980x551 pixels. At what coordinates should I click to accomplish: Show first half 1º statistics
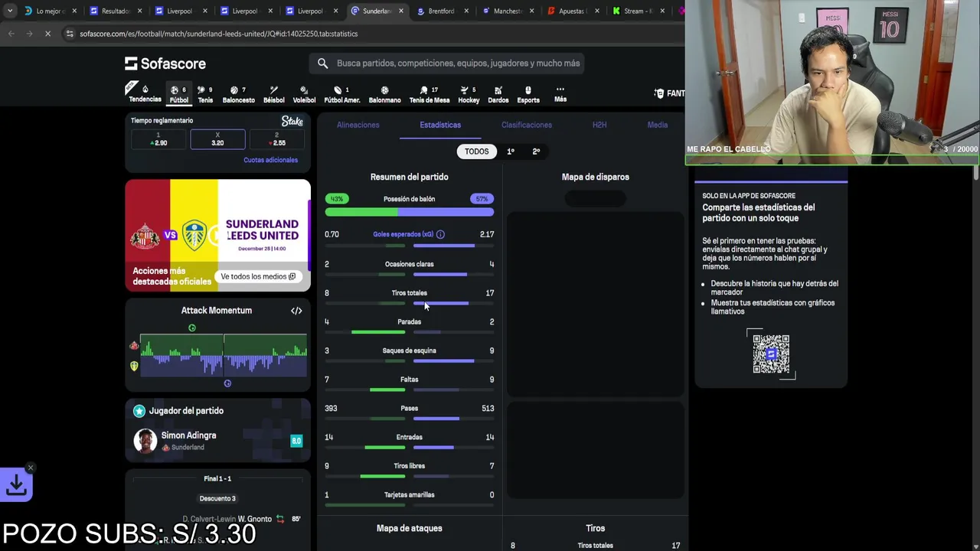[511, 152]
